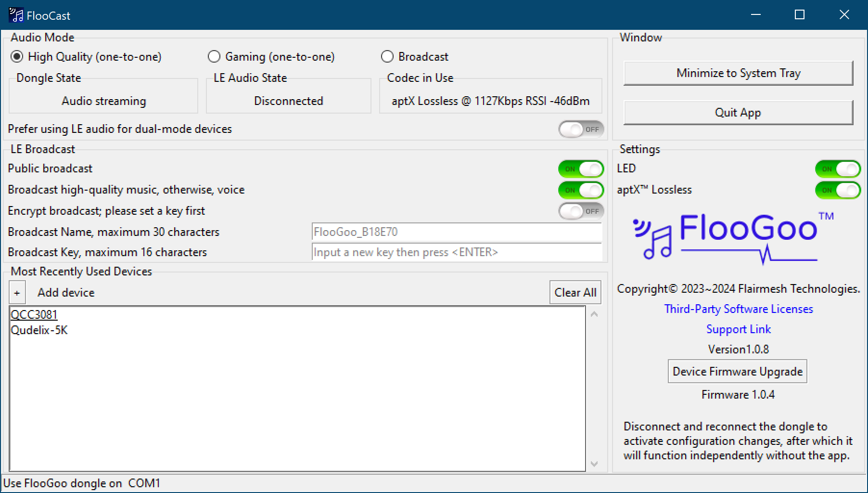Select High Quality (one-to-one) audio mode

click(x=17, y=57)
